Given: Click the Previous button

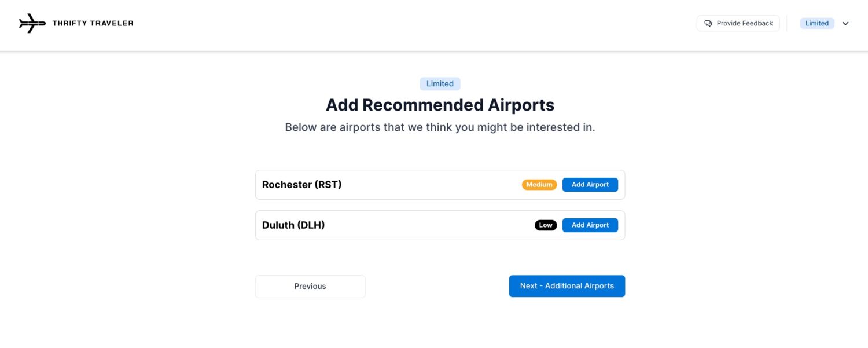Looking at the screenshot, I should [x=310, y=286].
